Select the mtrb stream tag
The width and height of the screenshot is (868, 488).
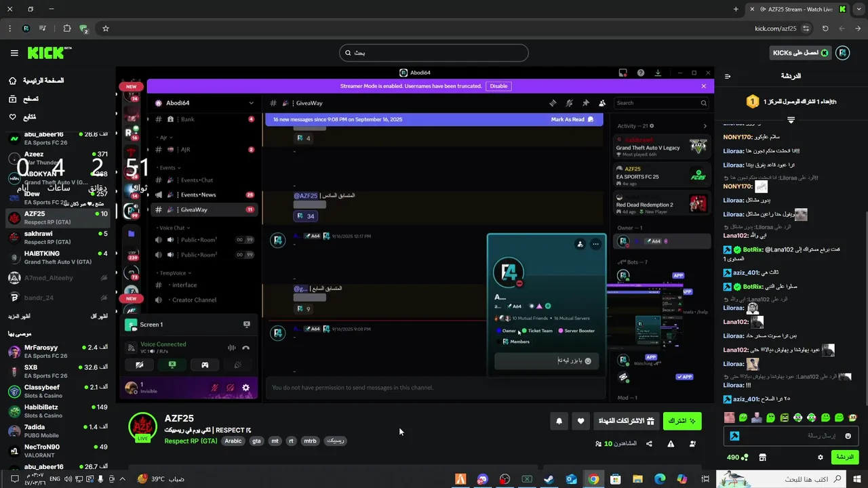[310, 441]
